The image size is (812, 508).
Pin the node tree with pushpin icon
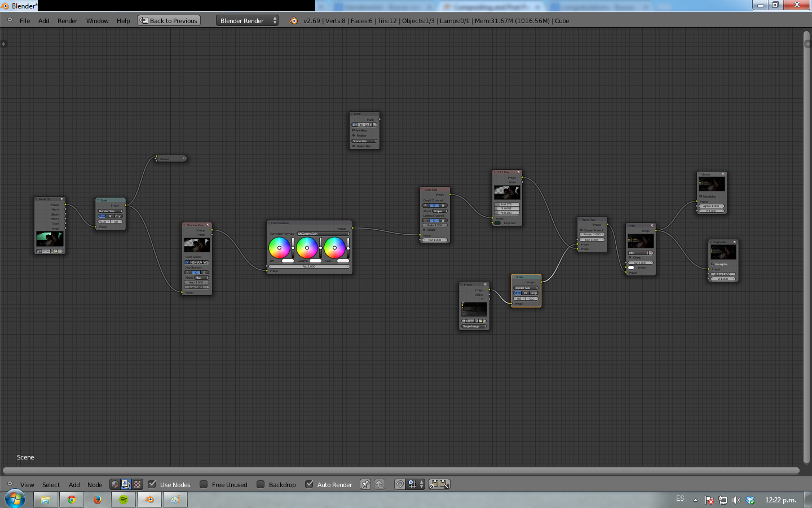[x=365, y=484]
